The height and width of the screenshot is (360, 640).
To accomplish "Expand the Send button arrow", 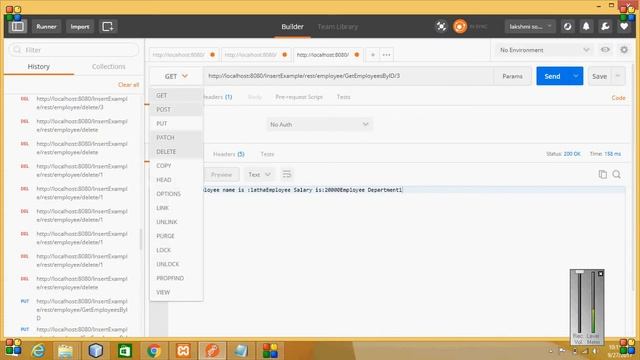I will point(576,76).
